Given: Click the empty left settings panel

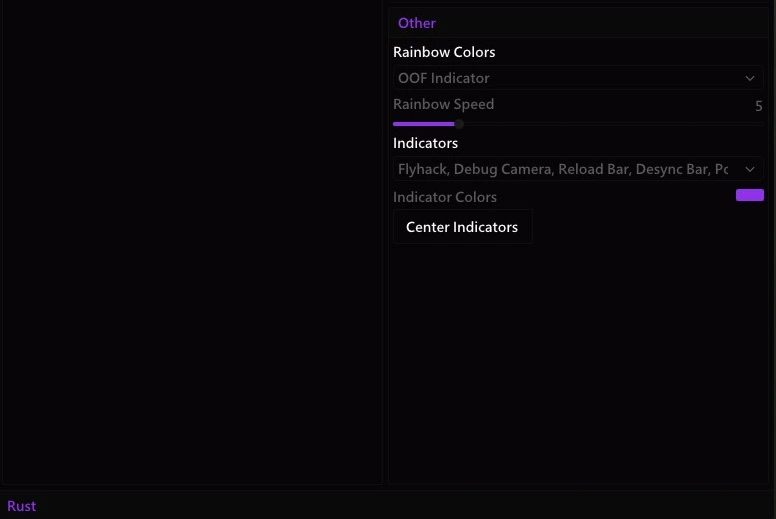Looking at the screenshot, I should 192,241.
